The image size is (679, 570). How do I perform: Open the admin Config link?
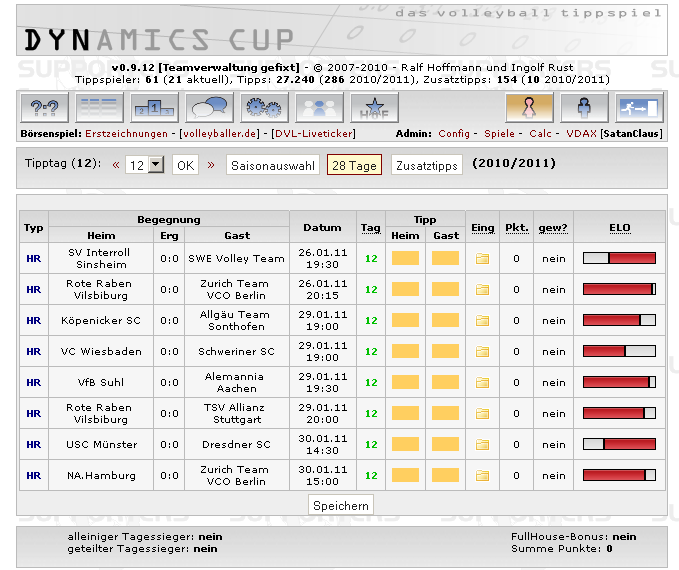pyautogui.click(x=454, y=133)
